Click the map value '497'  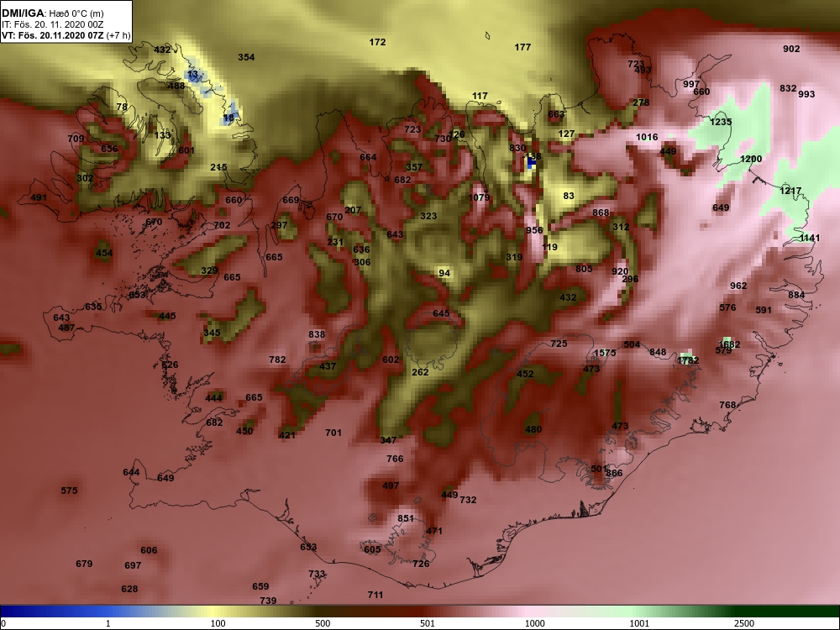click(x=391, y=486)
